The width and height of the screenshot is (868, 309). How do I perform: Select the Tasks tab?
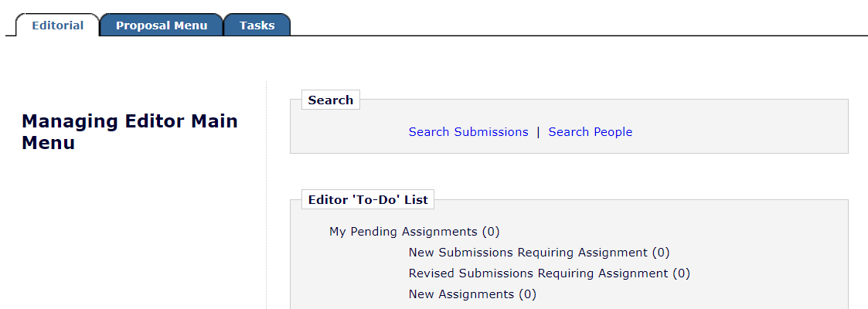[257, 25]
